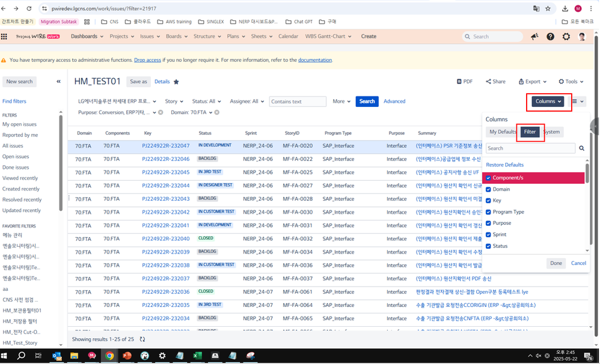Click the Columns list vertical scrollbar

coord(587,173)
